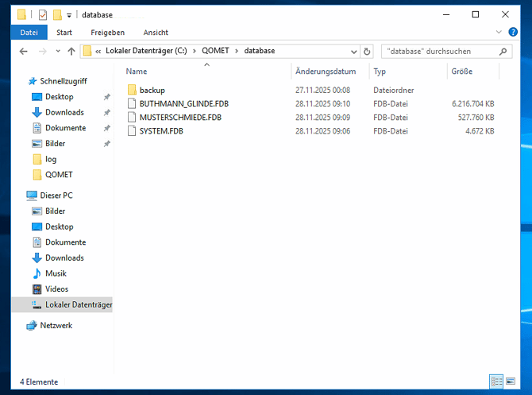Click the "database" durchsuchen search field
Screen dimensions: 532x395
tap(437, 51)
